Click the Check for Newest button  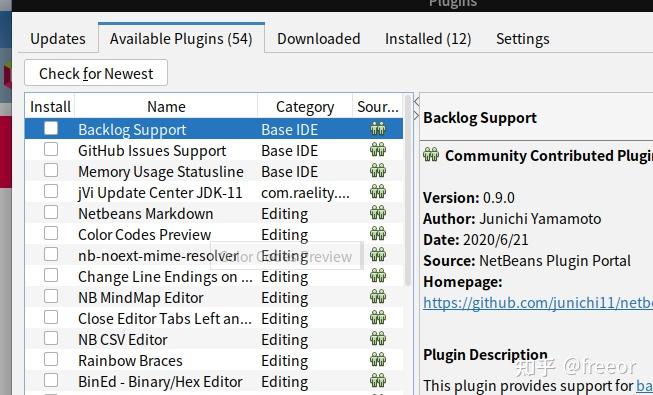pos(96,73)
